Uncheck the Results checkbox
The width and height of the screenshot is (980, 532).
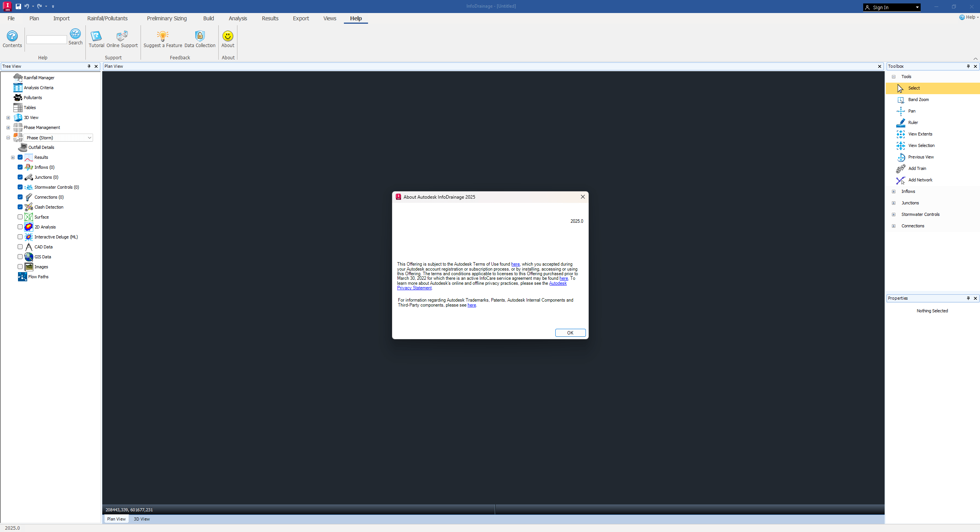click(x=20, y=157)
